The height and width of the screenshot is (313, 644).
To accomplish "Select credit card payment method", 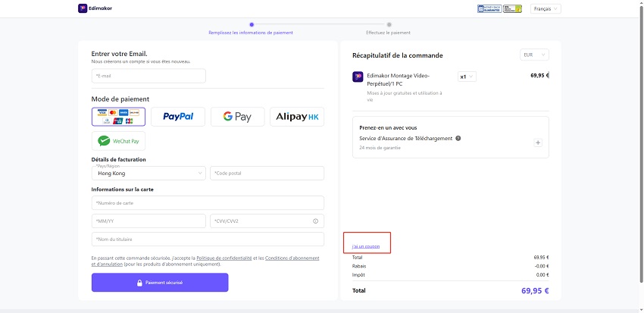I will pos(118,117).
